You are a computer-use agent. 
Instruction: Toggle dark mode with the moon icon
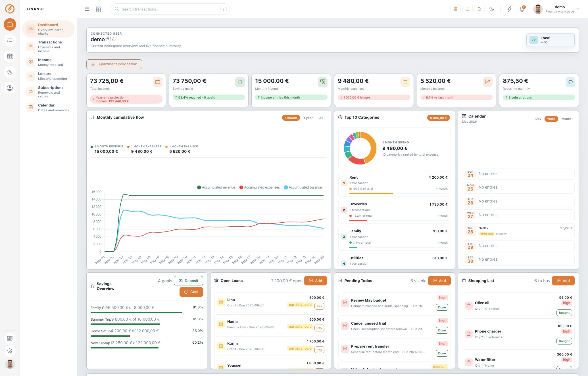click(492, 9)
